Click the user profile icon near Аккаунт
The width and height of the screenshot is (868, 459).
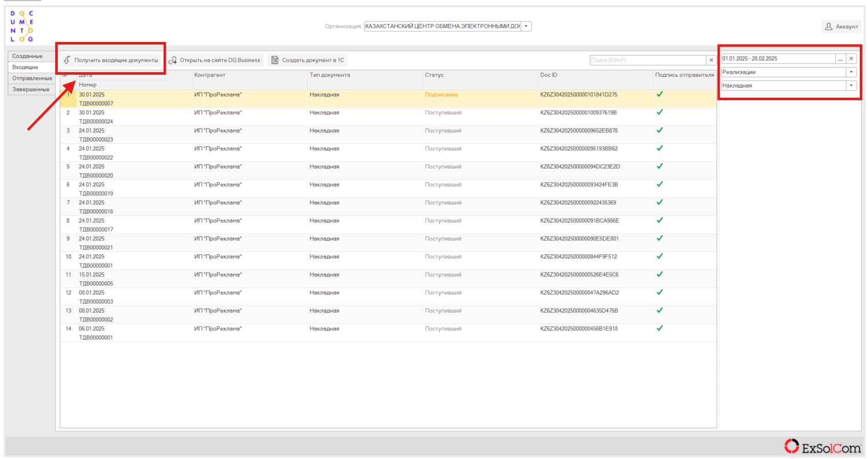pyautogui.click(x=829, y=27)
